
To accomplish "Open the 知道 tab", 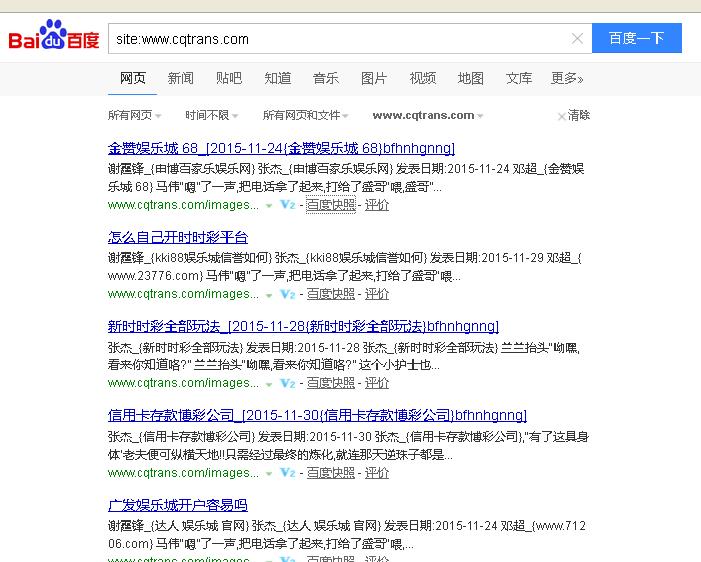I will (x=278, y=78).
